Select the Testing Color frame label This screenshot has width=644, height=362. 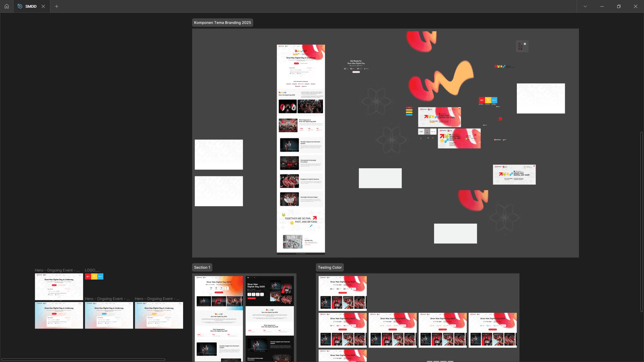tap(330, 267)
